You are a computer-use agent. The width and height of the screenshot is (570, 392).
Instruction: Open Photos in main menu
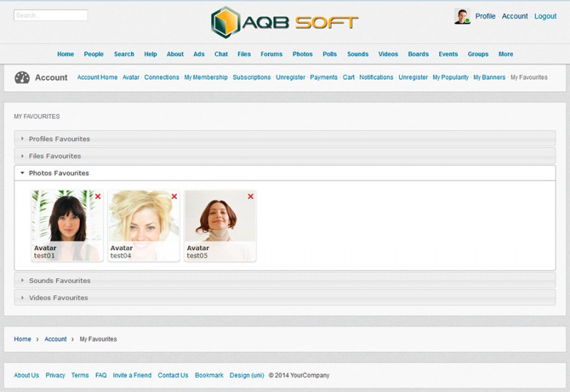(x=302, y=54)
